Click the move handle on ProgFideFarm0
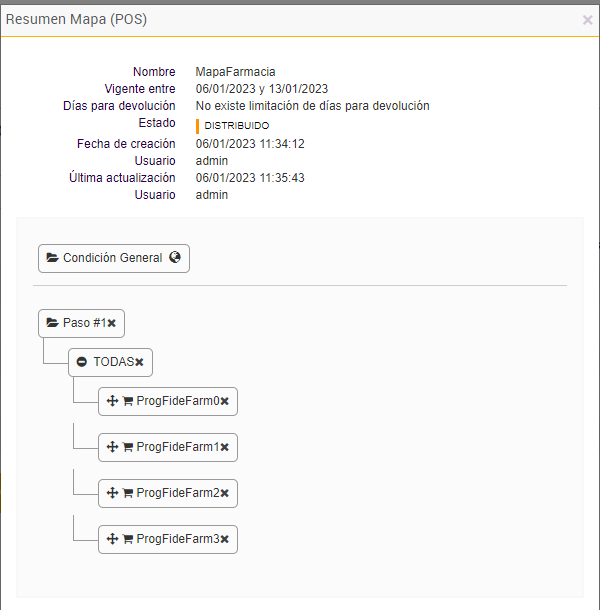The width and height of the screenshot is (600, 610). click(112, 401)
